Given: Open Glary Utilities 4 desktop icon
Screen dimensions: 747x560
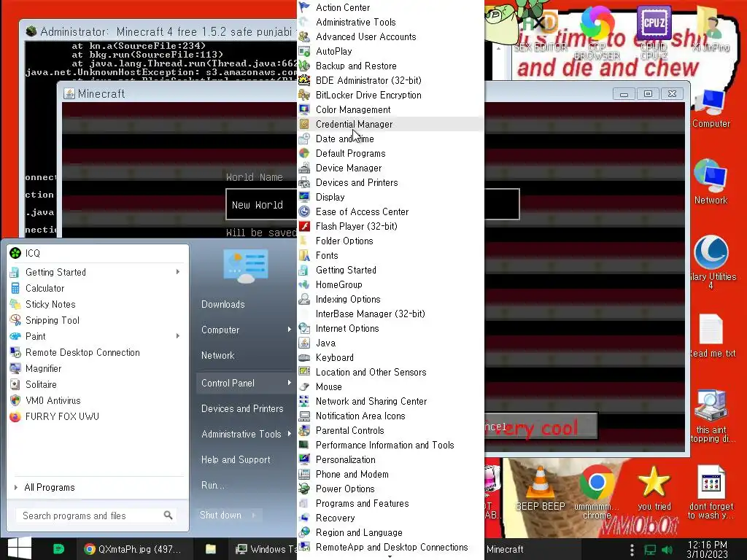Looking at the screenshot, I should (711, 262).
